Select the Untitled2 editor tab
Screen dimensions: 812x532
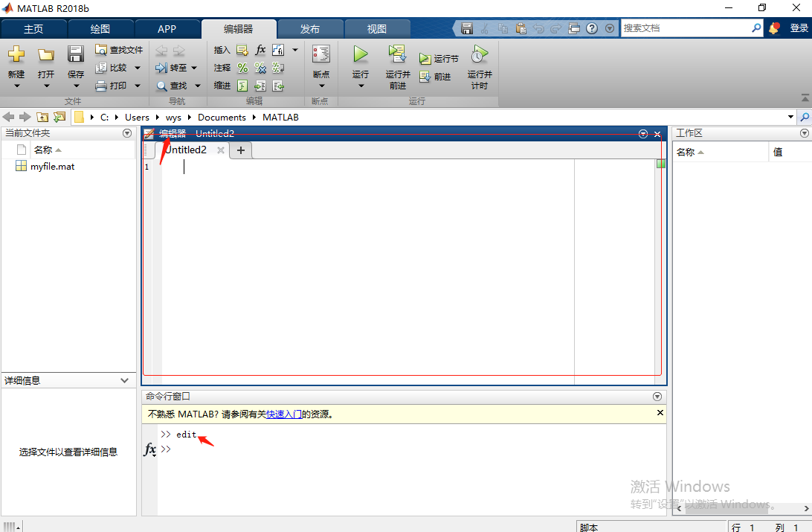pyautogui.click(x=186, y=150)
